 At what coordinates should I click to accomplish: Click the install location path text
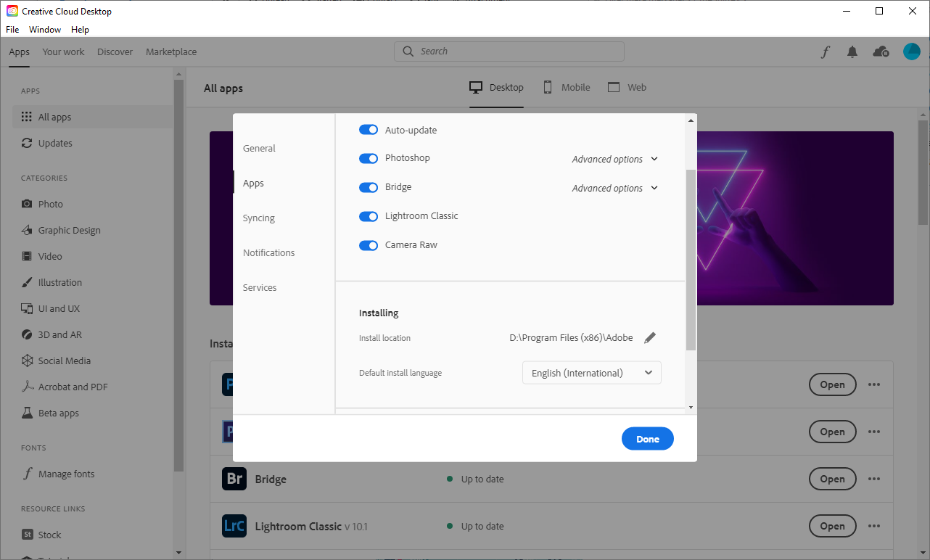coord(572,337)
